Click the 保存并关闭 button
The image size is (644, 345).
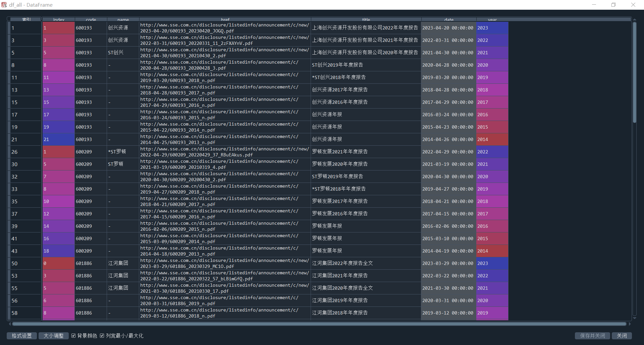point(593,336)
